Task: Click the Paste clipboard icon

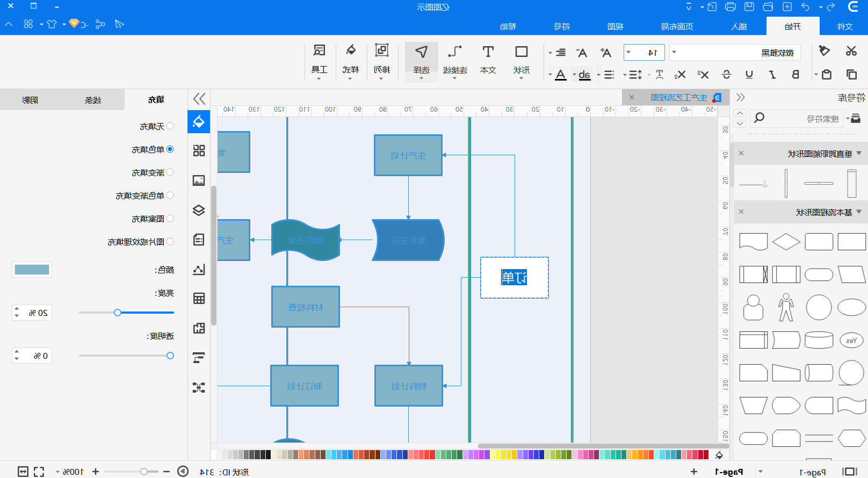Action: click(827, 74)
